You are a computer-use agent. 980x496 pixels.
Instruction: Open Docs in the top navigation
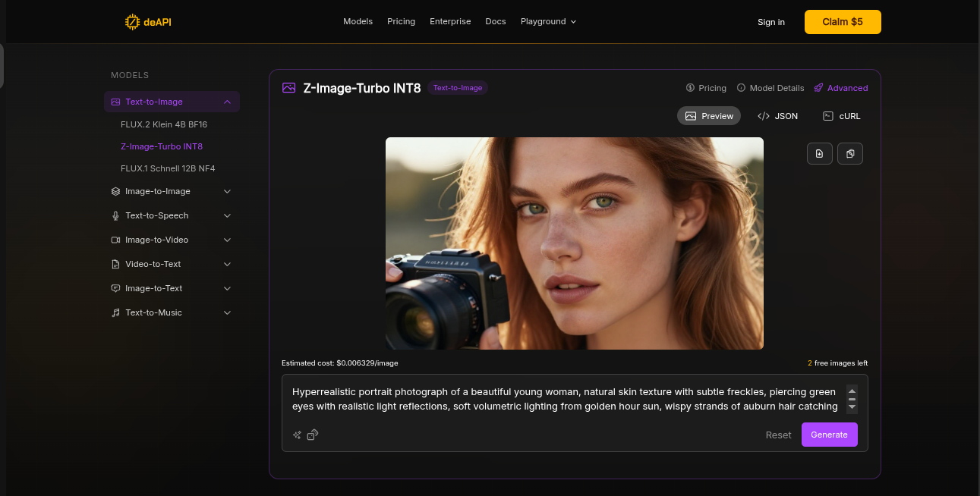(x=496, y=22)
